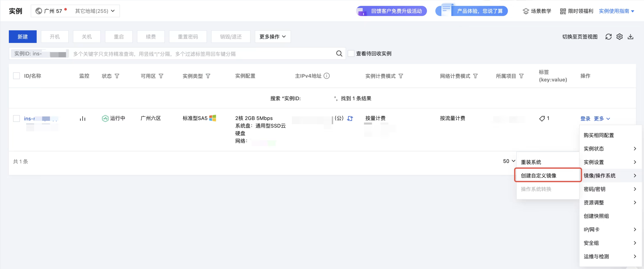This screenshot has width=644, height=269.
Task: Open the table settings gear icon
Action: click(x=619, y=37)
